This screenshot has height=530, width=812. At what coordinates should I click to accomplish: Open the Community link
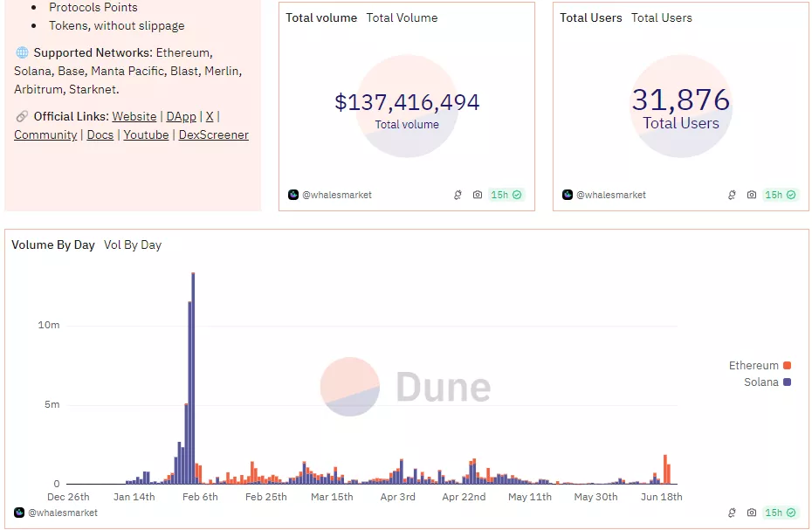[x=45, y=134]
